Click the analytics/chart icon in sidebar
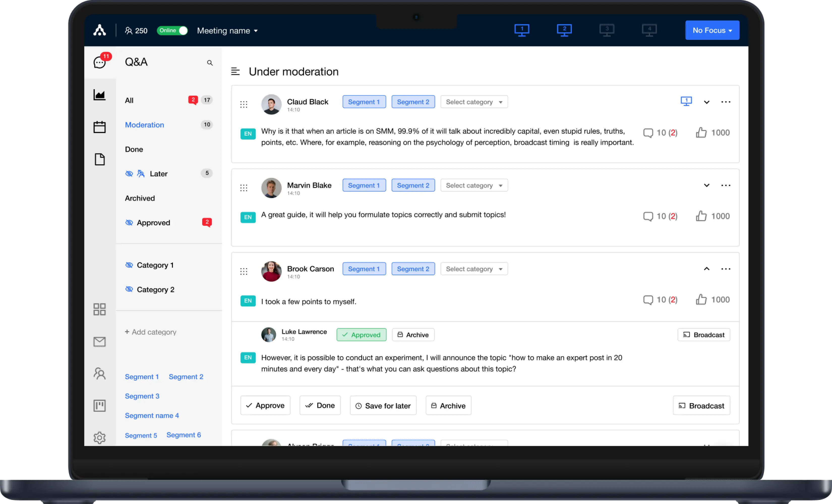 click(99, 94)
